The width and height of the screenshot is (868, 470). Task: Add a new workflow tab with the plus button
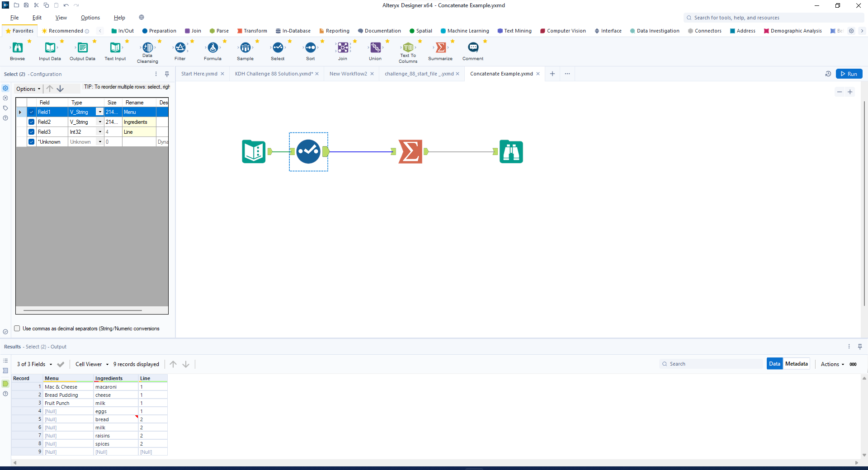point(552,74)
